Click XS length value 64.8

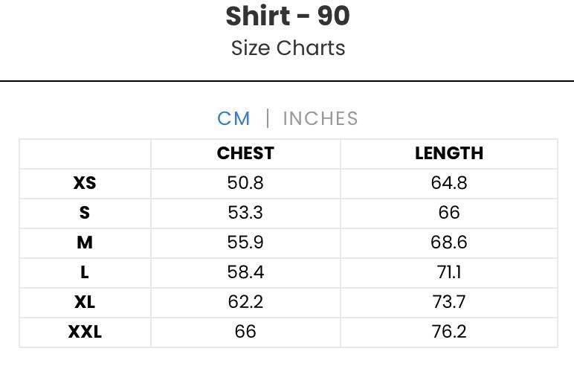click(x=449, y=183)
